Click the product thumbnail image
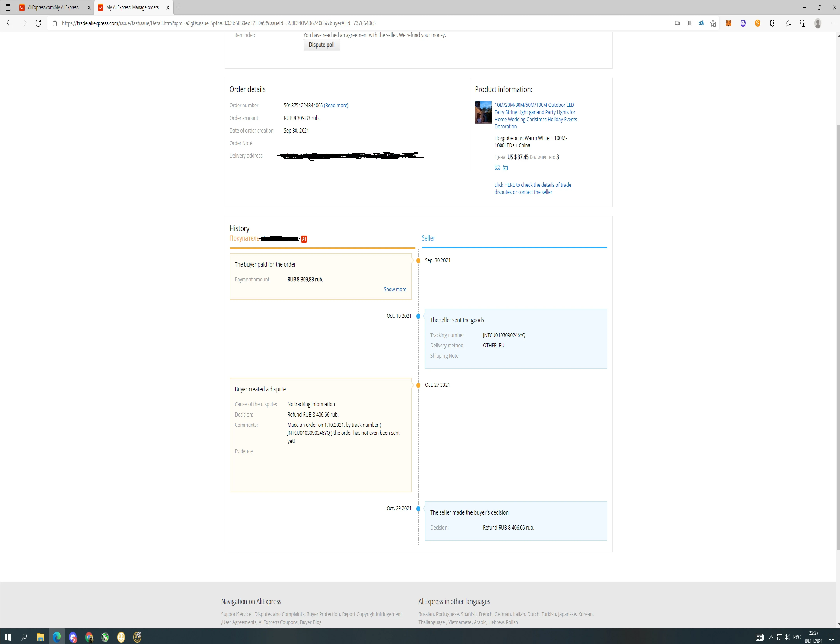 tap(483, 112)
